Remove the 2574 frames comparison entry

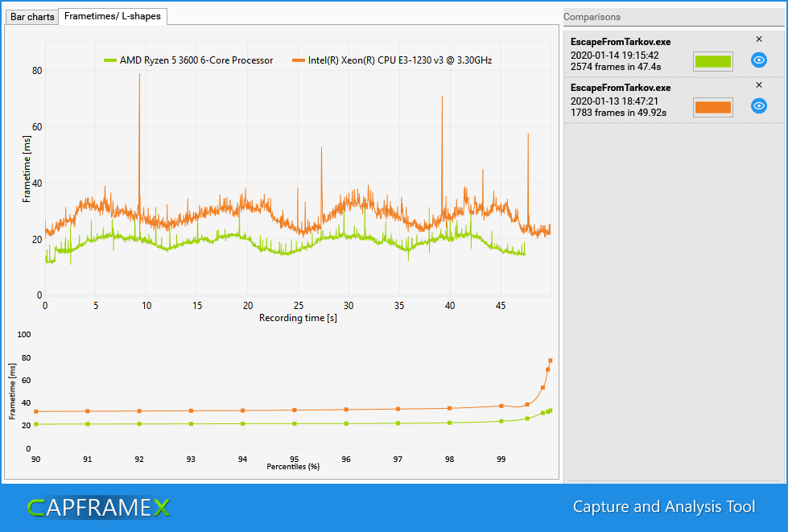pyautogui.click(x=759, y=39)
